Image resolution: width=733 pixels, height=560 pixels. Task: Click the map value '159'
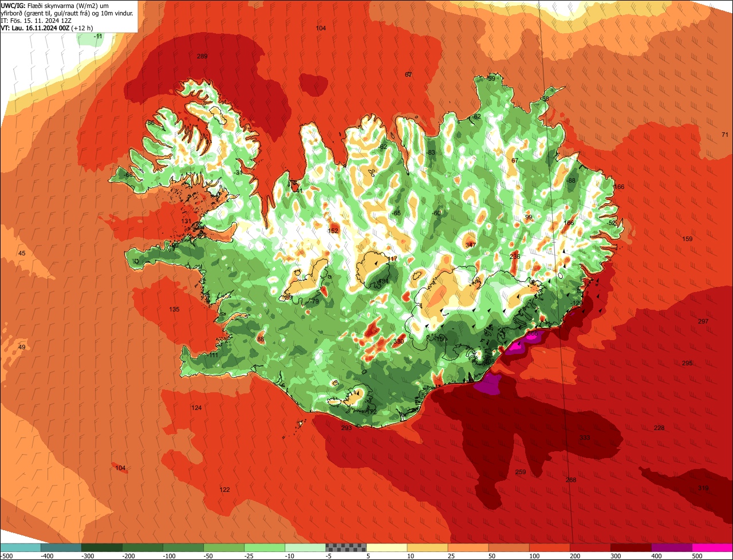click(x=688, y=239)
